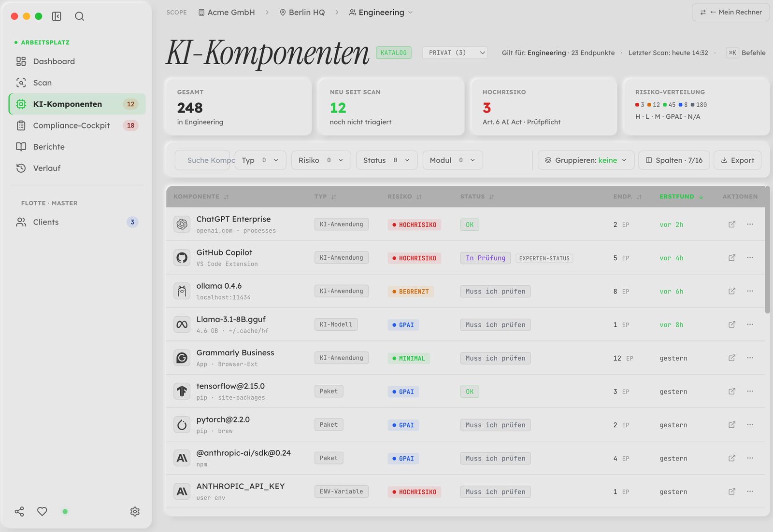Expand the Gruppieren: keine dropdown
Viewport: 773px width, 532px height.
point(586,160)
